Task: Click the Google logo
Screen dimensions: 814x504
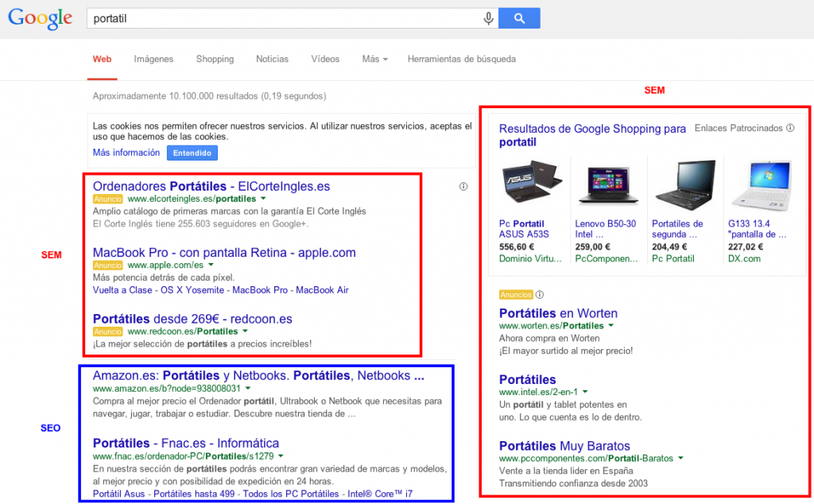Action: 40,19
